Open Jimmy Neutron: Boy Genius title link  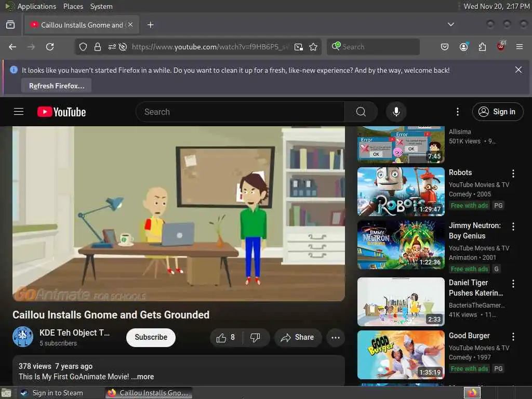[x=475, y=231]
